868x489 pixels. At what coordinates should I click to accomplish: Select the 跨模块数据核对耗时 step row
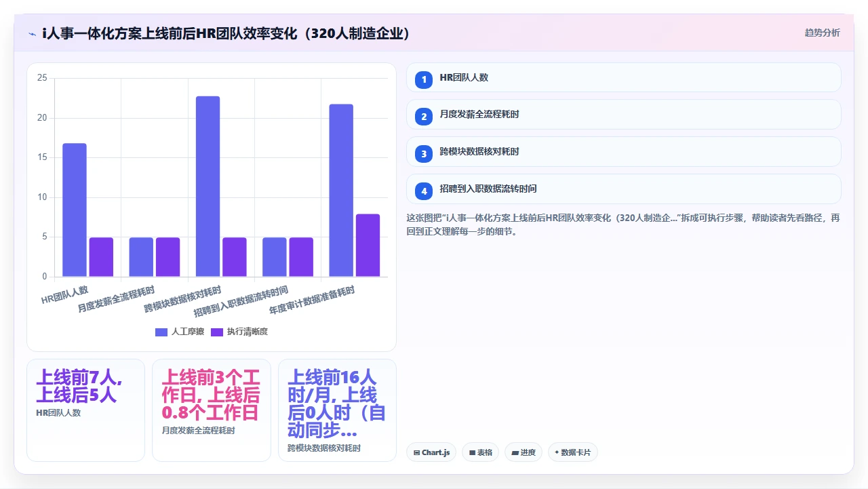623,152
